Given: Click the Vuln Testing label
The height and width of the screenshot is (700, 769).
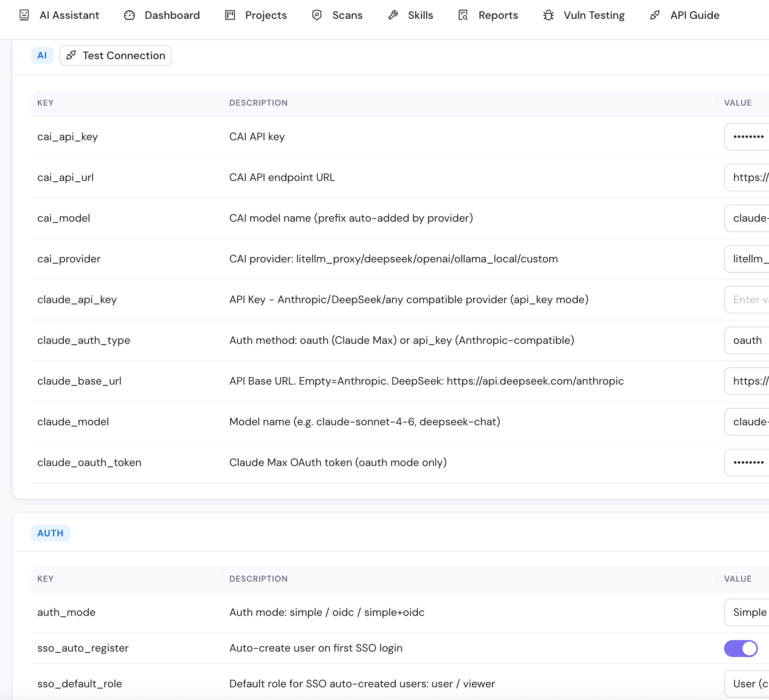Looking at the screenshot, I should 594,15.
